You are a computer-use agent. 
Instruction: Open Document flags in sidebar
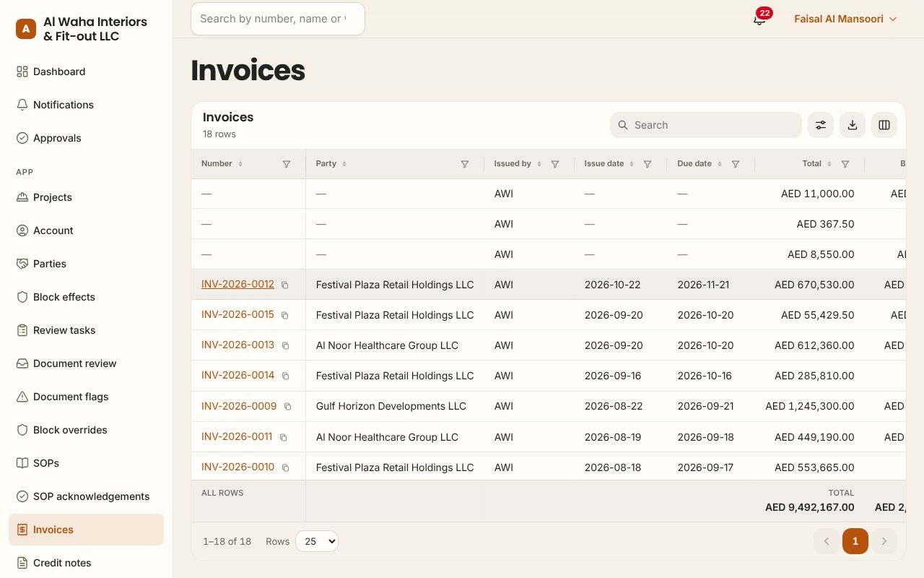[x=87, y=397]
